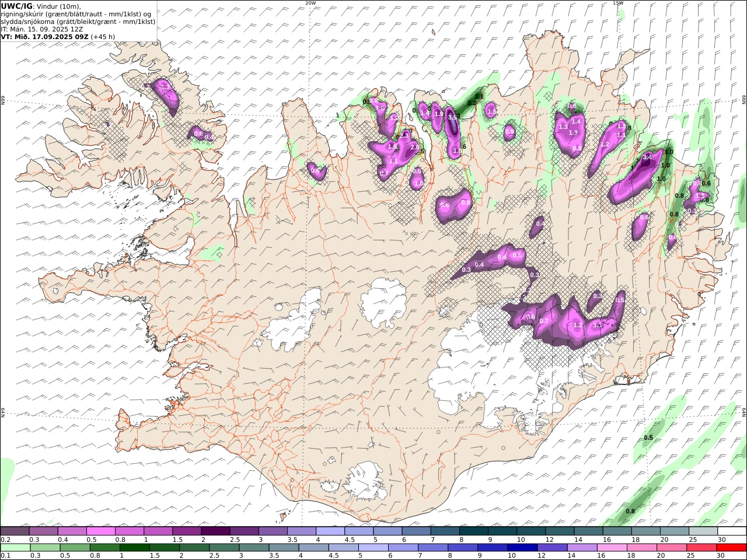This screenshot has height=560, width=747.
Task: Click the 3.5 snowfall value label
Action: pyautogui.click(x=452, y=117)
